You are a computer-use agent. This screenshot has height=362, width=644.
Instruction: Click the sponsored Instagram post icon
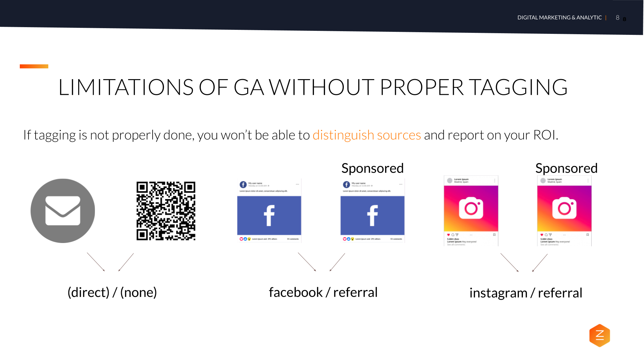564,208
